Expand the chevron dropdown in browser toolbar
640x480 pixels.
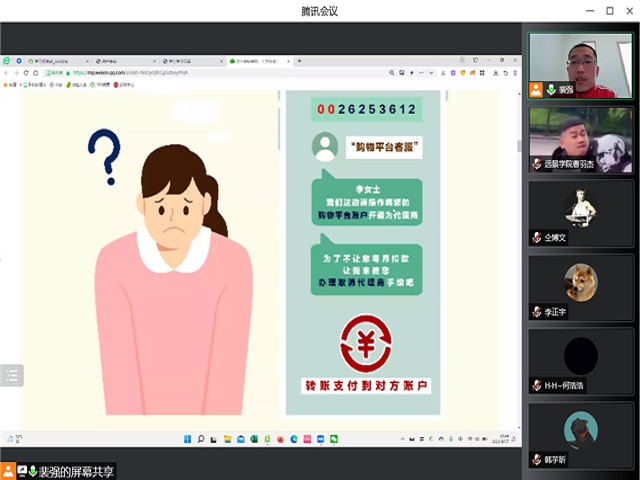point(431,73)
